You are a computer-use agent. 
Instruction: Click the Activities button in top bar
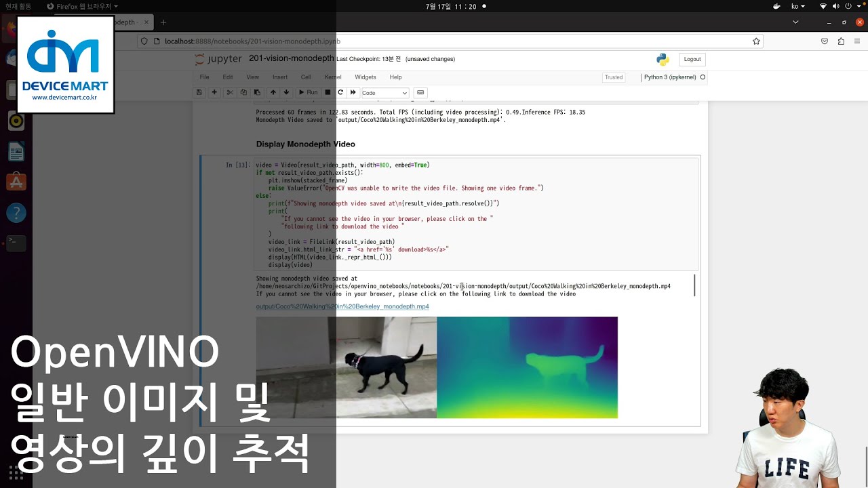tap(18, 6)
